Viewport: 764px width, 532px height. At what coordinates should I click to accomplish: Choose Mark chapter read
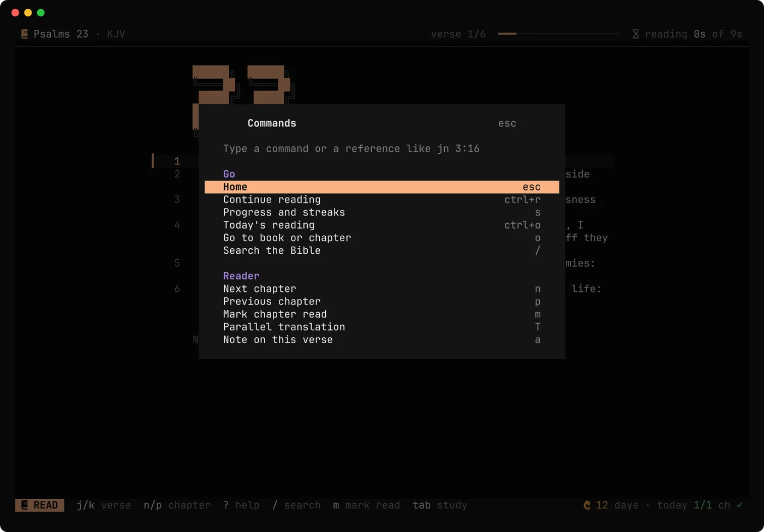382,314
